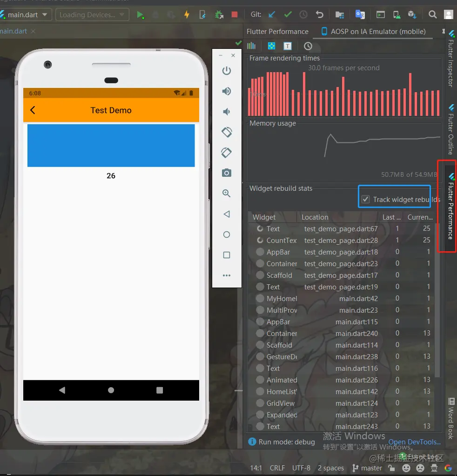Sort by Widget column header

tap(272, 217)
